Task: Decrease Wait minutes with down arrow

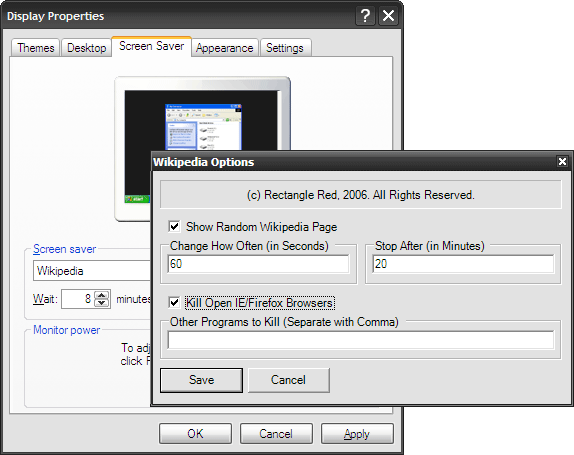Action: tap(102, 303)
